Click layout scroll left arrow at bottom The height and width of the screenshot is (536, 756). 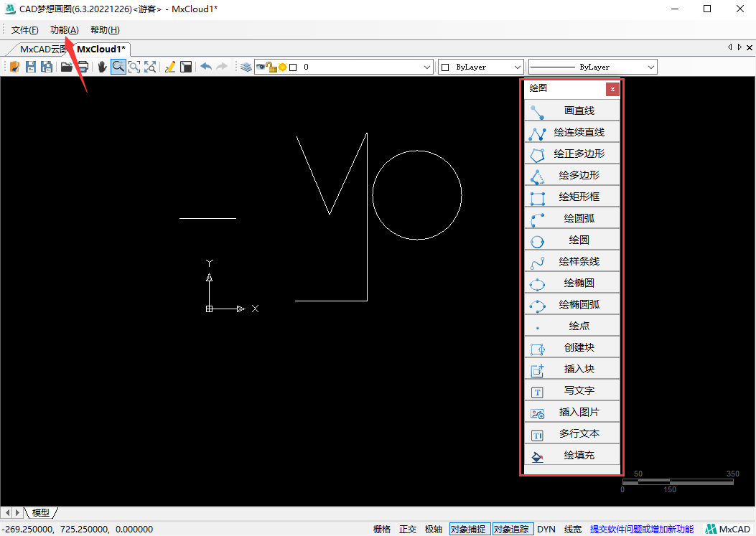(7, 512)
